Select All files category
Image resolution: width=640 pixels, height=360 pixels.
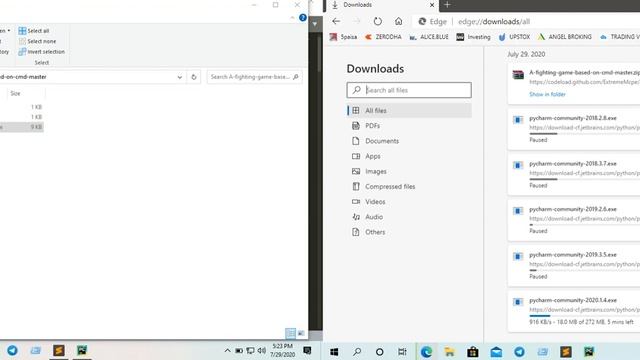[x=409, y=111]
